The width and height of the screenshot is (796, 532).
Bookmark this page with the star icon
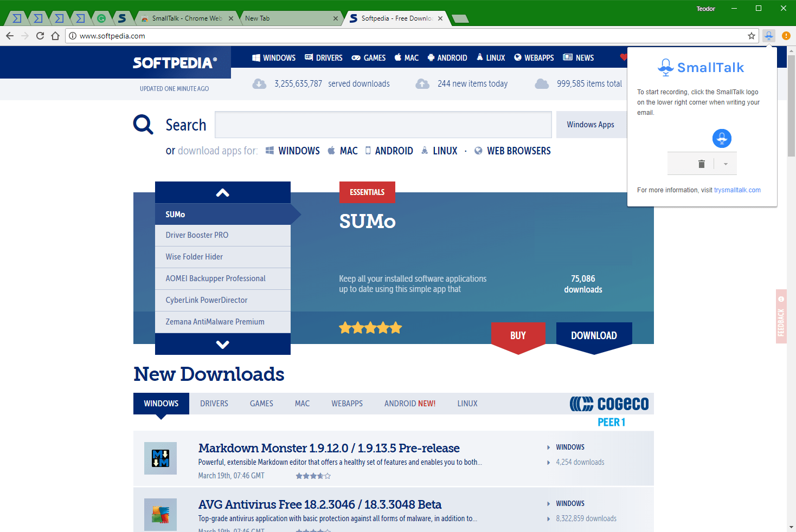point(752,36)
